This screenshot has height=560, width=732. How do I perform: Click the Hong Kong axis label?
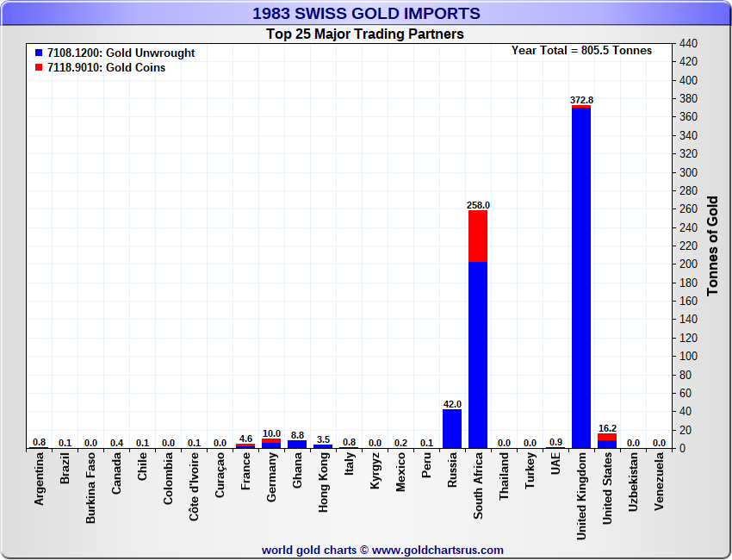323,482
